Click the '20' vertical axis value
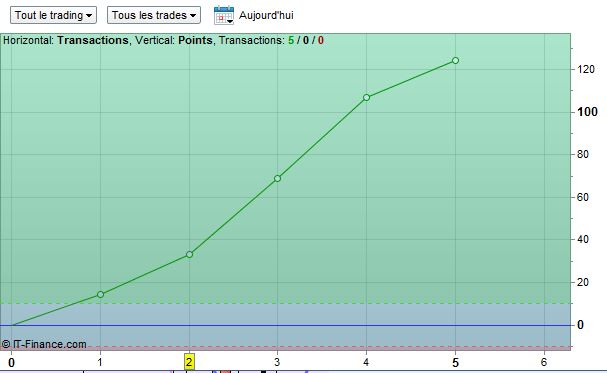The image size is (607, 373). click(x=583, y=282)
